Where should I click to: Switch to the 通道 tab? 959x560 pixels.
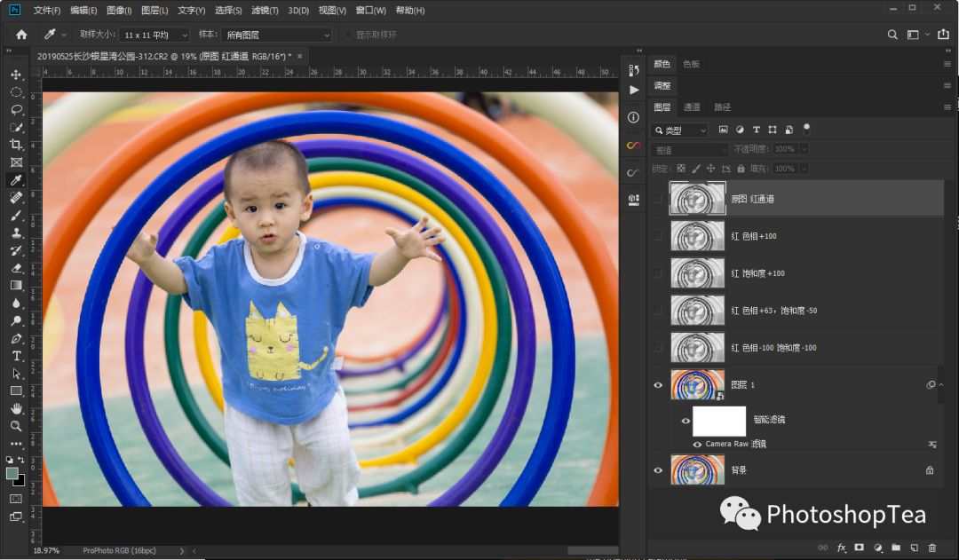click(x=692, y=107)
